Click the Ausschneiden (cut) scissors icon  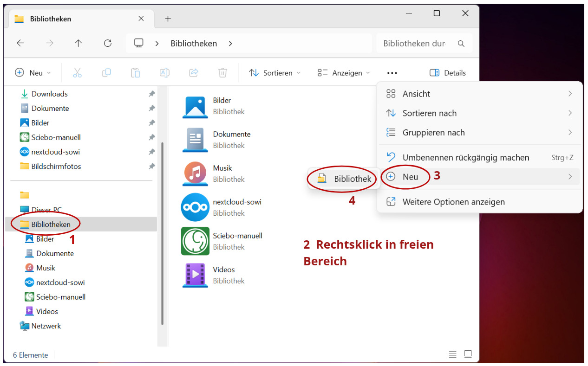[x=77, y=73]
